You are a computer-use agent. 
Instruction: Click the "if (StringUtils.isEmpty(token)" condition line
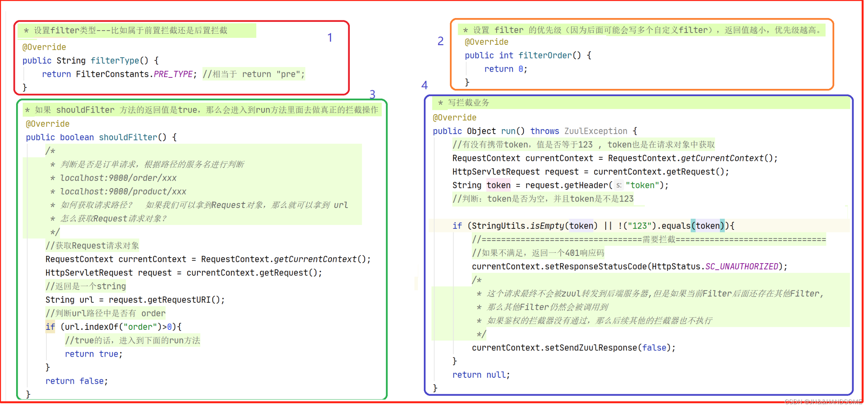tap(593, 226)
